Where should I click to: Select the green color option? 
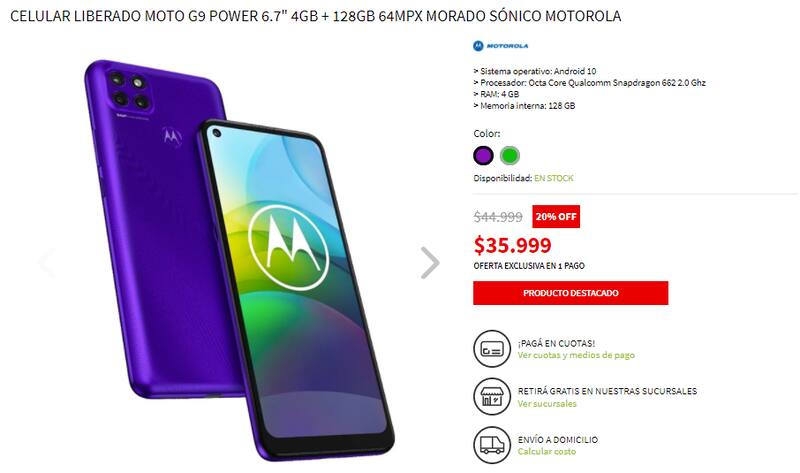click(510, 156)
